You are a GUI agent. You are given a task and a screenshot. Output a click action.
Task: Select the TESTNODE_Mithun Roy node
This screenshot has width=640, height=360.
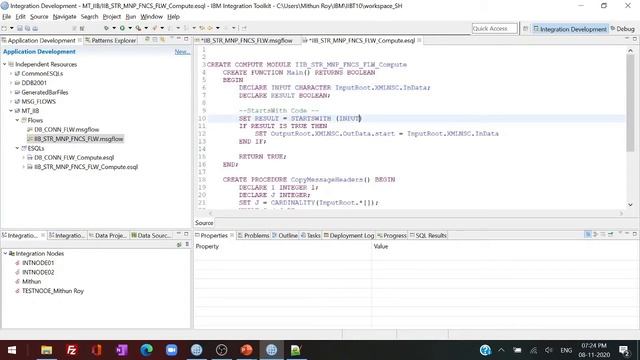(x=53, y=291)
